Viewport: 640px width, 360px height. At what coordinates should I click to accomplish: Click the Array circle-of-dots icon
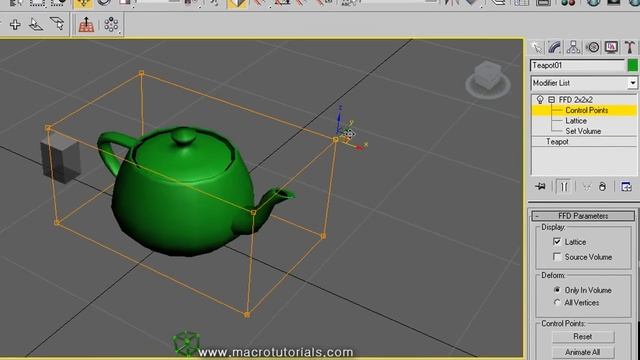point(111,24)
